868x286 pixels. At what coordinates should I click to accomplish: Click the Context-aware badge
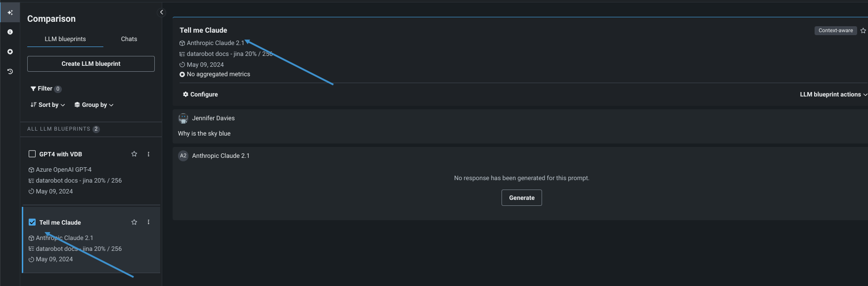pos(835,31)
